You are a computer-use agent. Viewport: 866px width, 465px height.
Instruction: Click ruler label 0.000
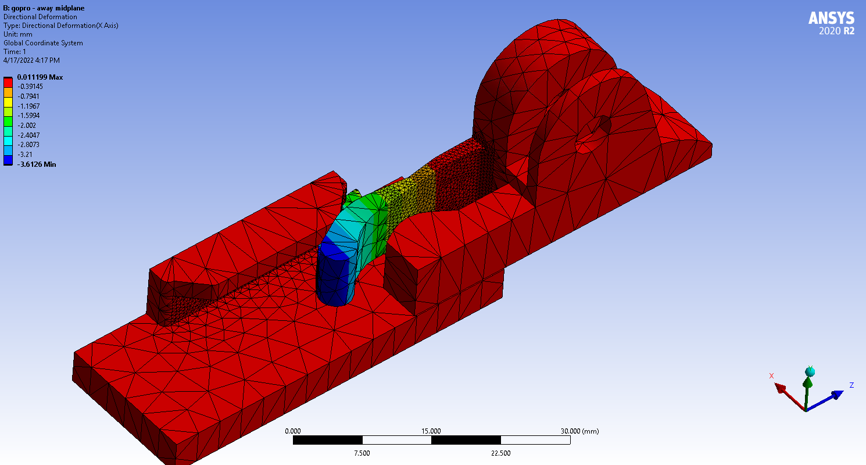click(x=293, y=431)
